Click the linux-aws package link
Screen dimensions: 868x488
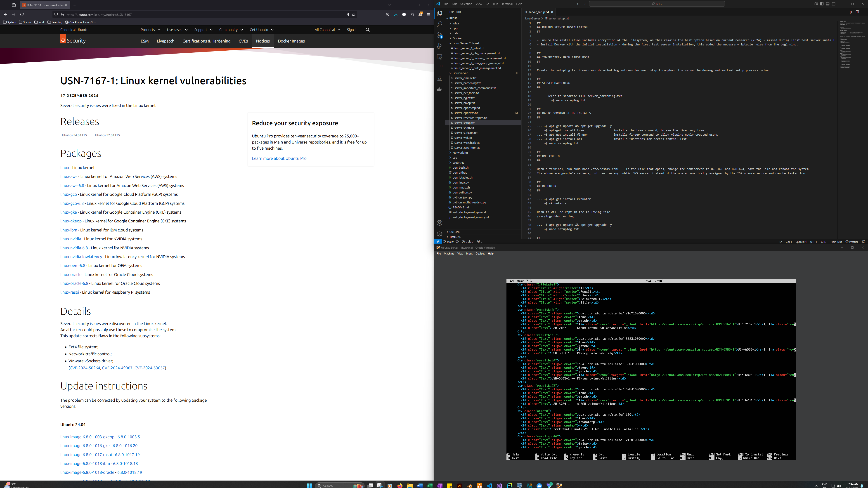click(69, 176)
